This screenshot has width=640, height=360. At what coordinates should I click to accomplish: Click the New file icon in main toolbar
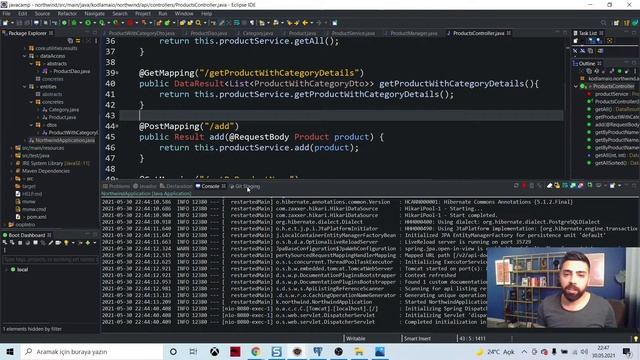pyautogui.click(x=5, y=23)
